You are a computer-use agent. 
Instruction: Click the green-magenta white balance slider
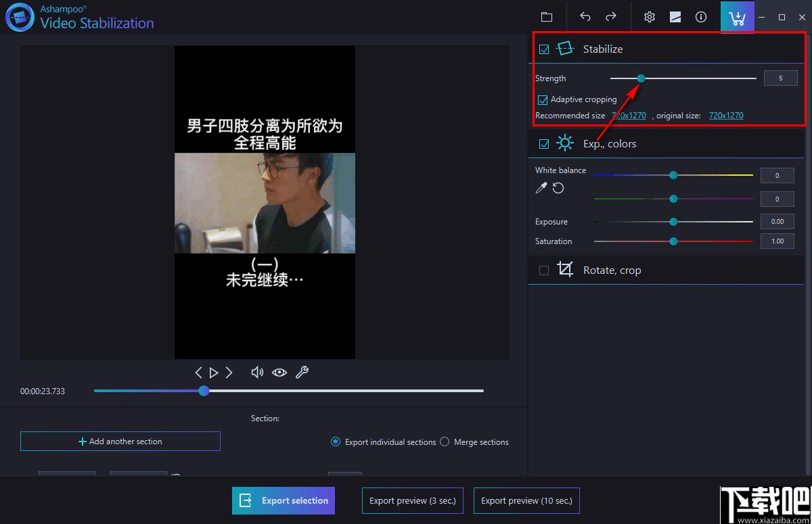click(x=673, y=199)
